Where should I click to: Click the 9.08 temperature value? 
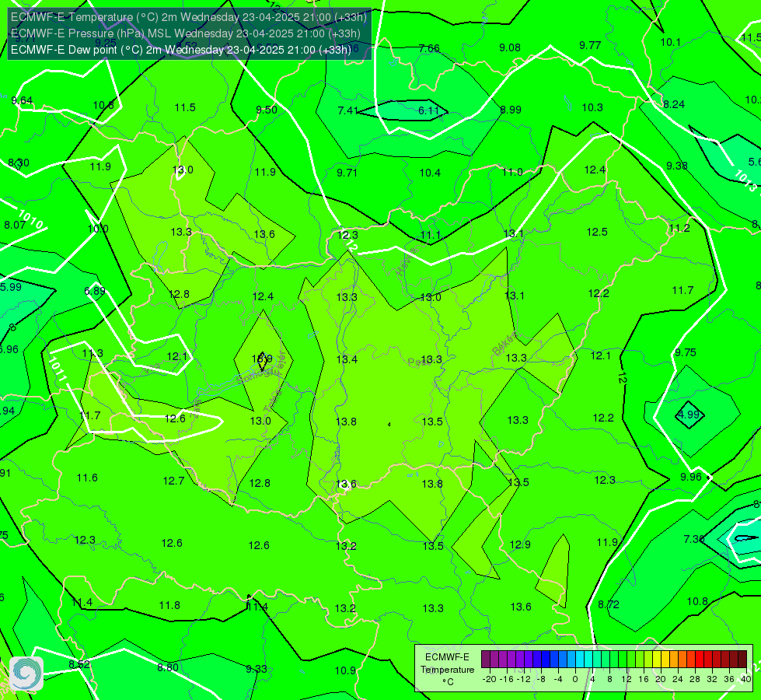510,47
